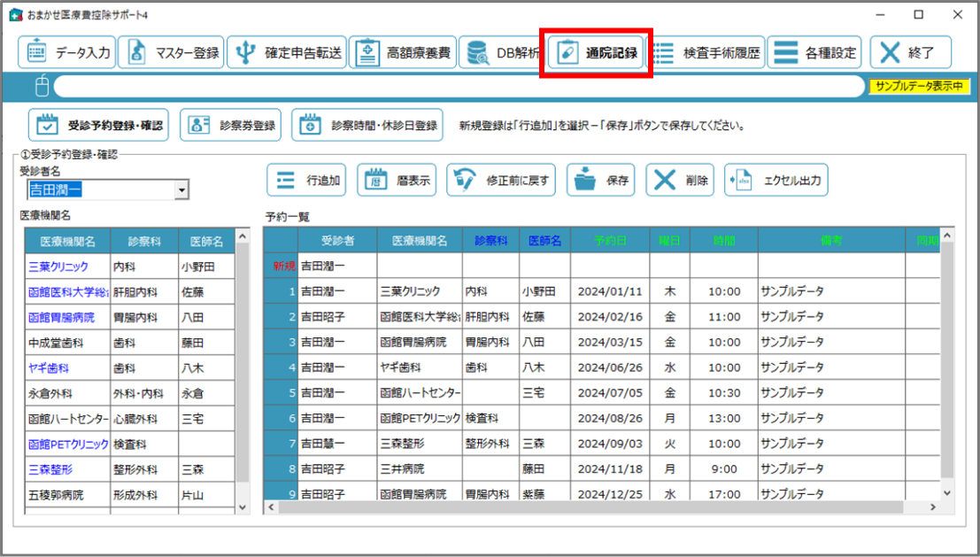Expand the 受診者名 patient name dropdown

pos(181,190)
